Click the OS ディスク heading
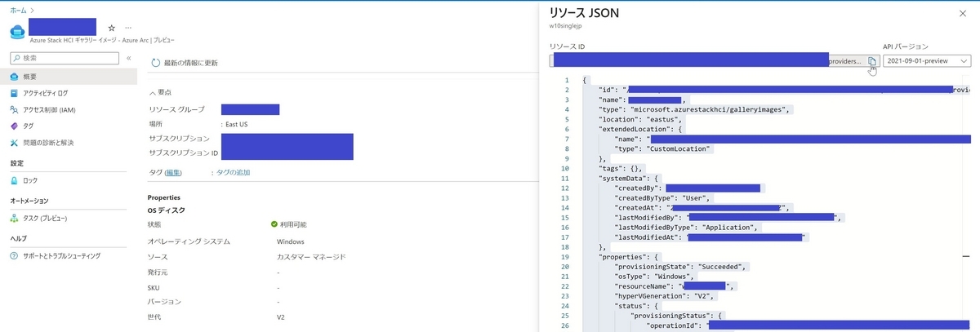The width and height of the screenshot is (980, 332). click(x=166, y=210)
